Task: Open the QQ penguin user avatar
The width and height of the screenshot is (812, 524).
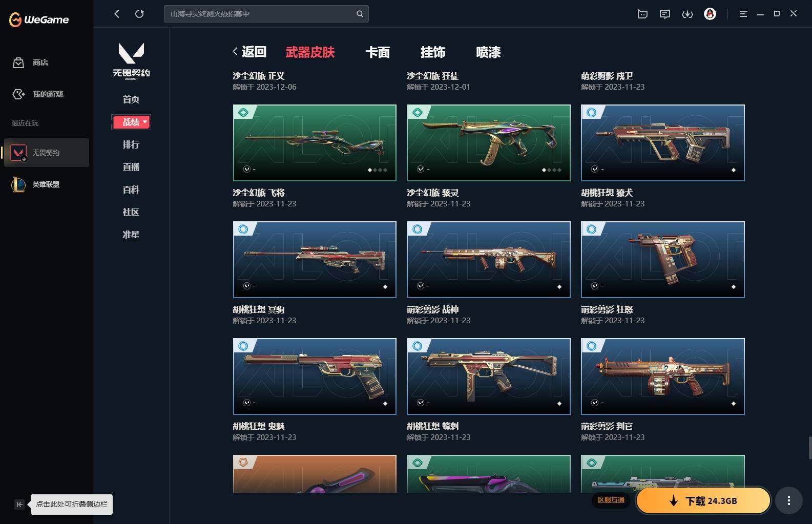Action: point(710,14)
